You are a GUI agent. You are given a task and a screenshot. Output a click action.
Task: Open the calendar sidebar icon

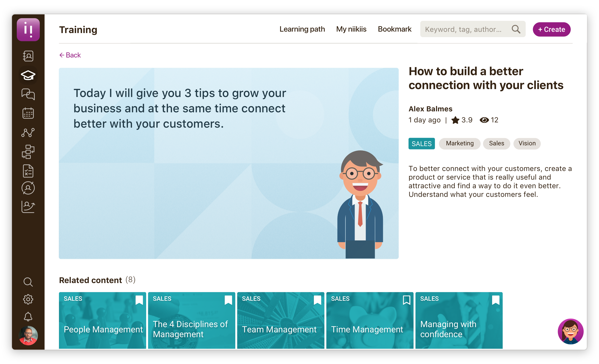(28, 113)
